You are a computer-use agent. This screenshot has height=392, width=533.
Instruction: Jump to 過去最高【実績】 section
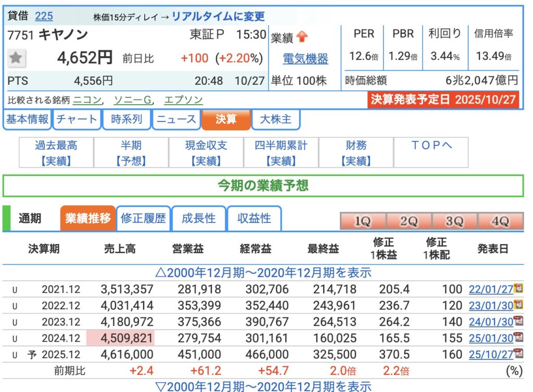56,153
